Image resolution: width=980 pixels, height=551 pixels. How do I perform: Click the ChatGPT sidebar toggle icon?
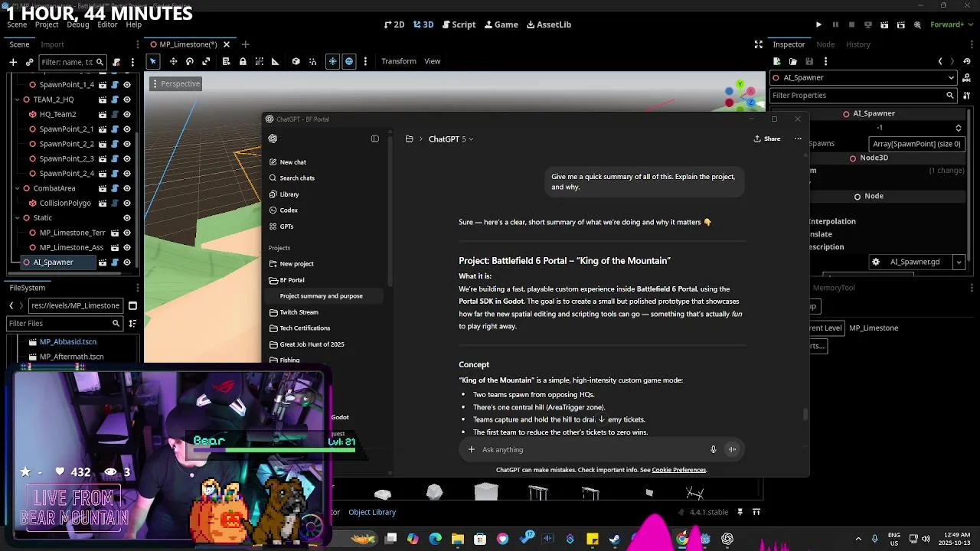(x=375, y=139)
